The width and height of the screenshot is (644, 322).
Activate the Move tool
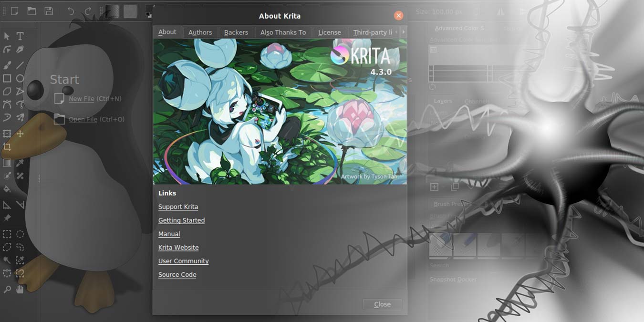(20, 134)
